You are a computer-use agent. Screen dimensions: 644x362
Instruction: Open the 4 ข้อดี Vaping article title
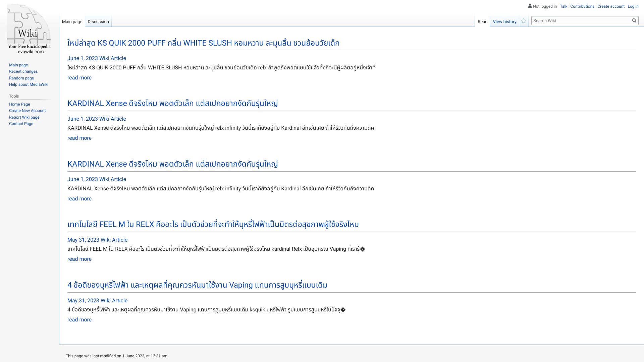coord(197,285)
